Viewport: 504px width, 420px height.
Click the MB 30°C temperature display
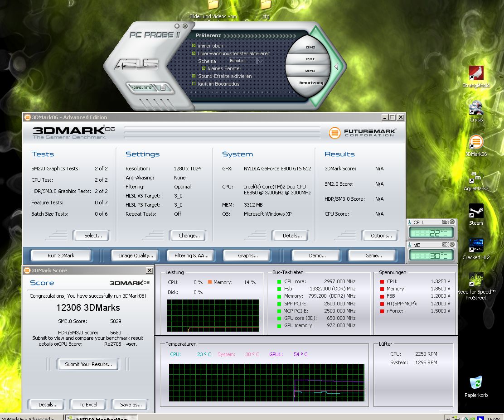[431, 256]
